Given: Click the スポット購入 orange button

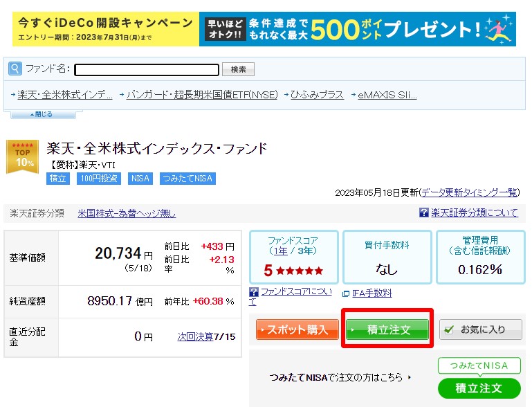Looking at the screenshot, I should click(297, 329).
